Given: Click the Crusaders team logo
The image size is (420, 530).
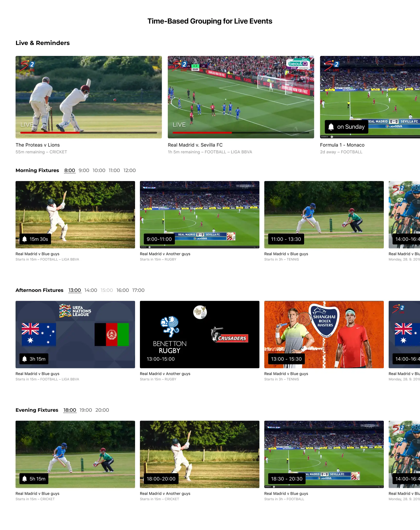Looking at the screenshot, I should pyautogui.click(x=230, y=335).
